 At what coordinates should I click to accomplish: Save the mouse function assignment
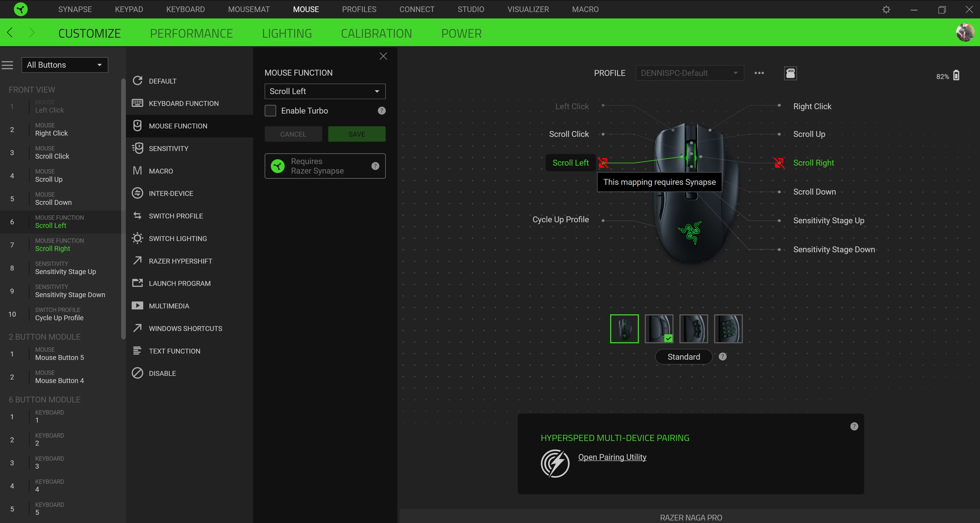click(x=357, y=134)
